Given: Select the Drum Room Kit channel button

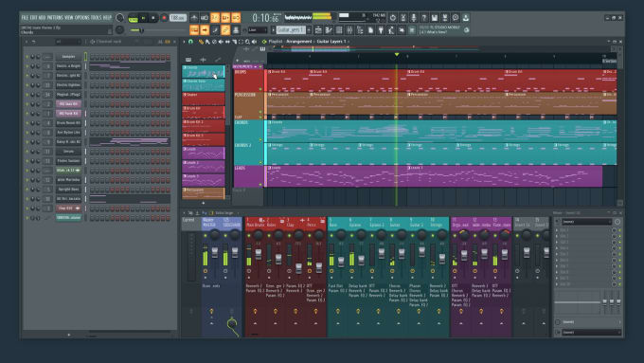Looking at the screenshot, I should [x=68, y=123].
